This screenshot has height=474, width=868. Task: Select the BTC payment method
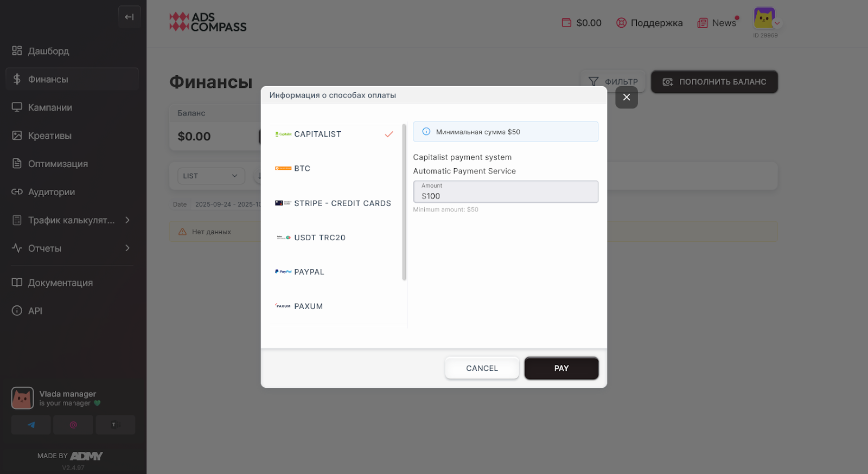334,168
